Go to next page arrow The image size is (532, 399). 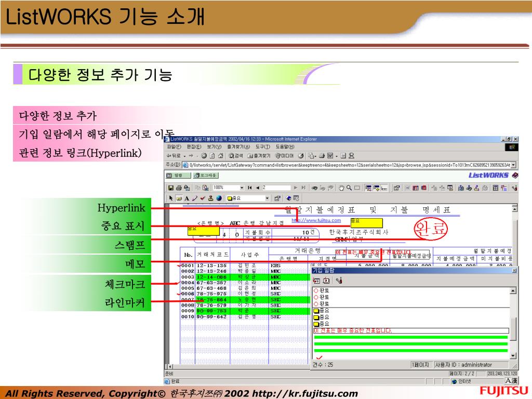(x=296, y=188)
